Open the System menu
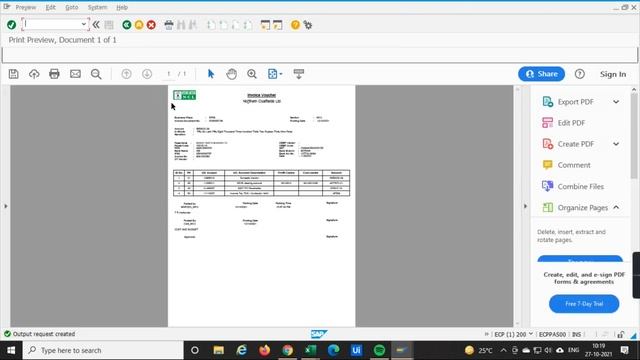The height and width of the screenshot is (360, 640). pos(97,7)
